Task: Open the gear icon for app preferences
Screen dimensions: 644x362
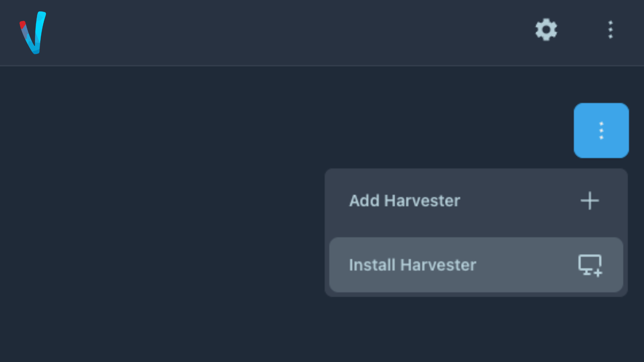Action: (x=545, y=29)
